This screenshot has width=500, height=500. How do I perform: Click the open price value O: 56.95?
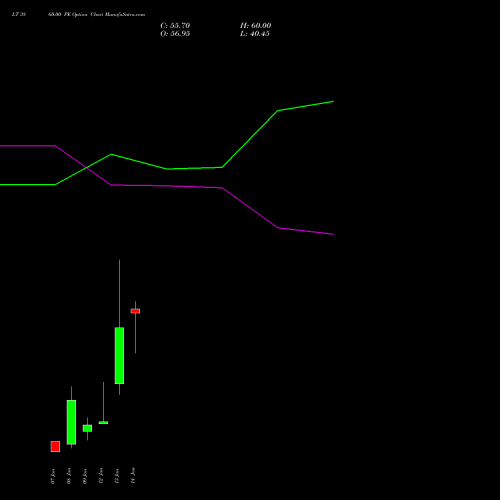[175, 34]
